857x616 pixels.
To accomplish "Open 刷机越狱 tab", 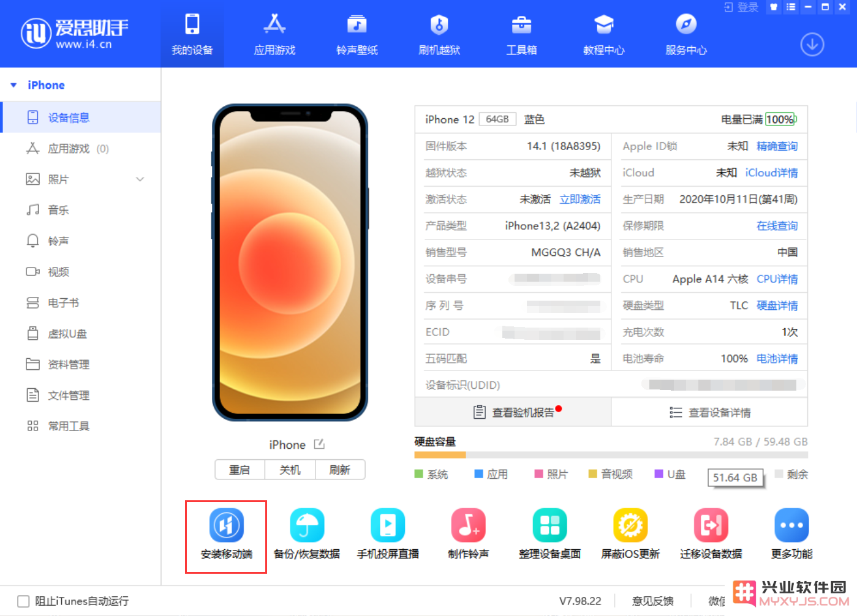I will 439,34.
